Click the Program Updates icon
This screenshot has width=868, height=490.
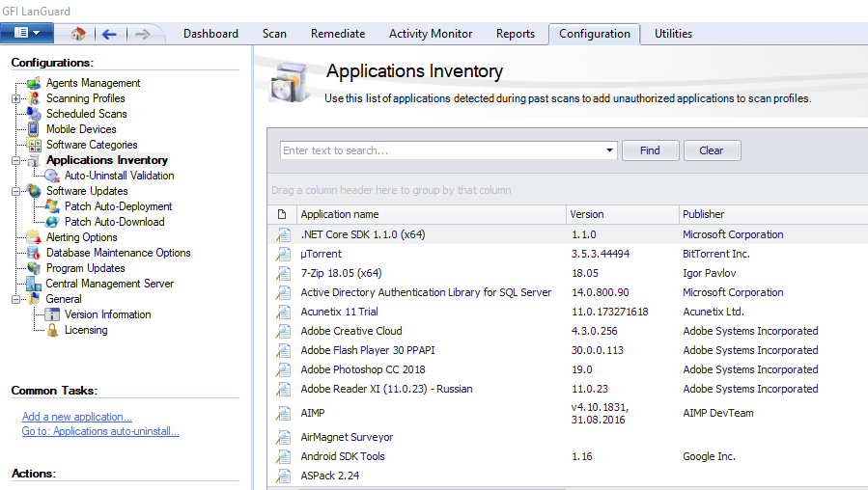35,268
